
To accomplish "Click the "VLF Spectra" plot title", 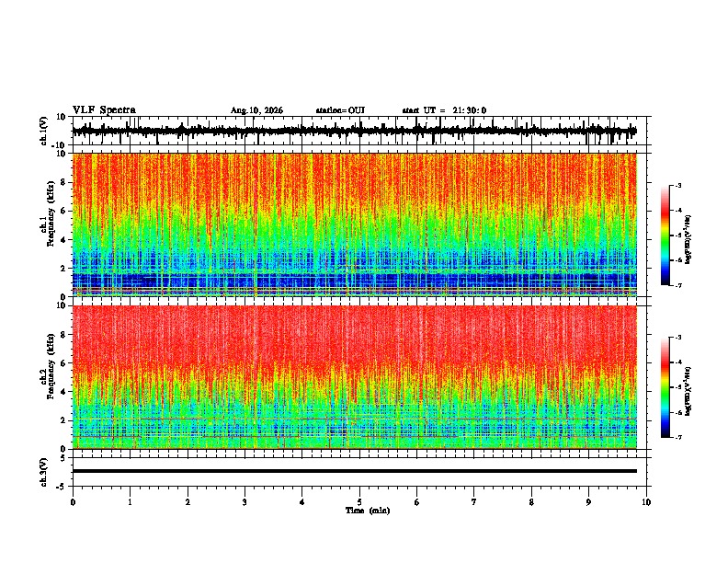I will click(104, 110).
